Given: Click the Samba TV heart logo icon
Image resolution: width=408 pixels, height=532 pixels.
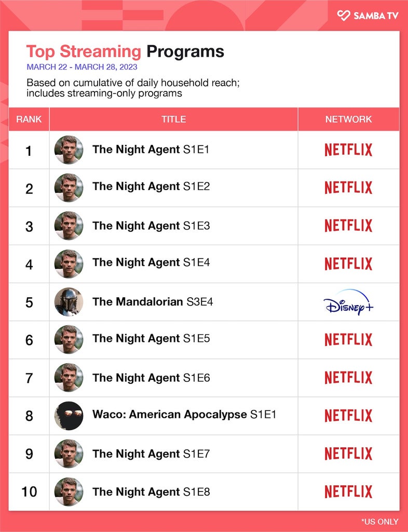Looking at the screenshot, I should click(x=343, y=15).
